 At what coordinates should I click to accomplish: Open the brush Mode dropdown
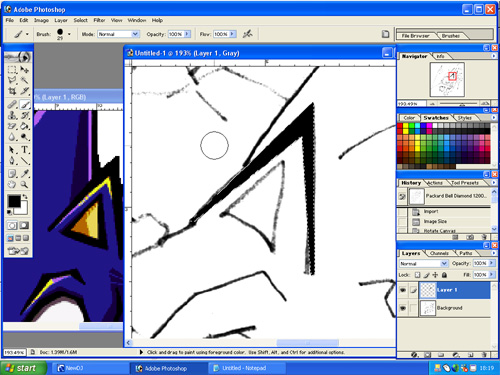(118, 34)
